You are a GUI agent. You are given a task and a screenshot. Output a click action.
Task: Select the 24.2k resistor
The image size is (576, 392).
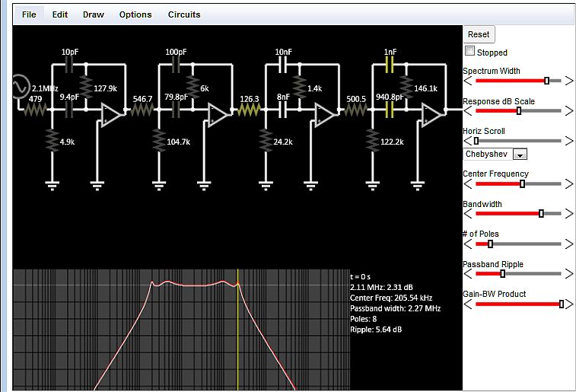tap(266, 141)
